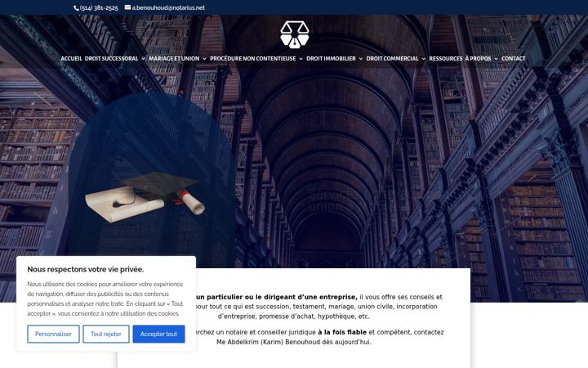Go to the Accueil menu item
Image resolution: width=588 pixels, height=368 pixels.
71,59
